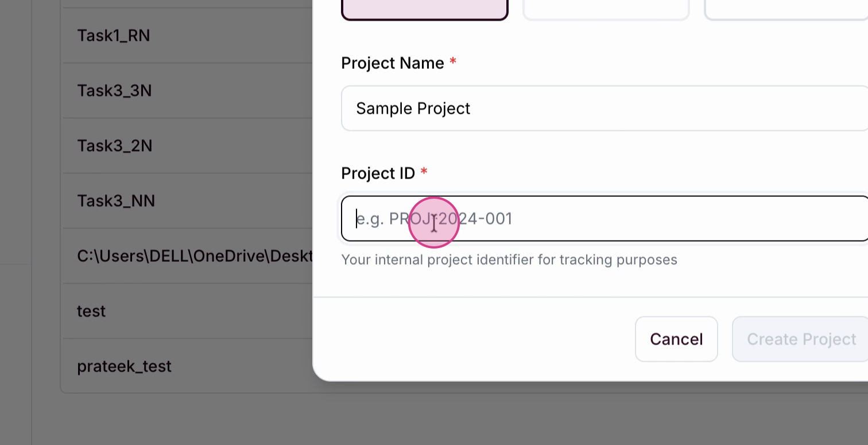This screenshot has height=445, width=868.
Task: Select the highlighted pink option card
Action: (x=425, y=9)
